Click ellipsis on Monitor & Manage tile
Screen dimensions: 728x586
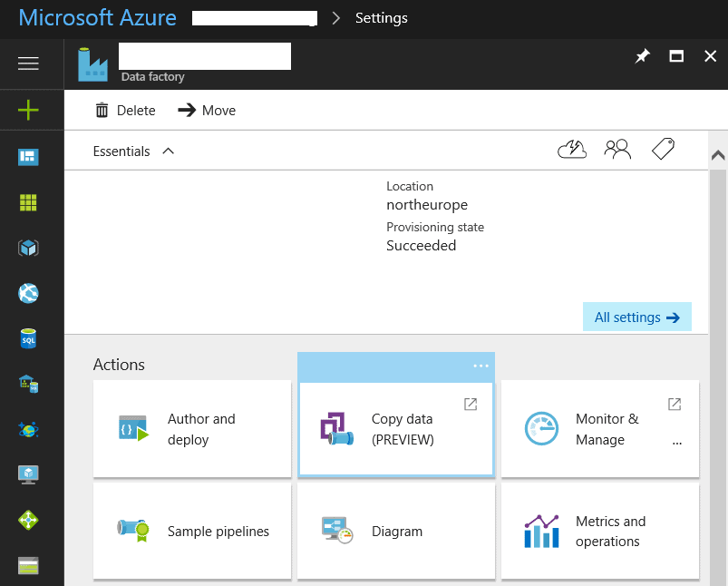677,444
